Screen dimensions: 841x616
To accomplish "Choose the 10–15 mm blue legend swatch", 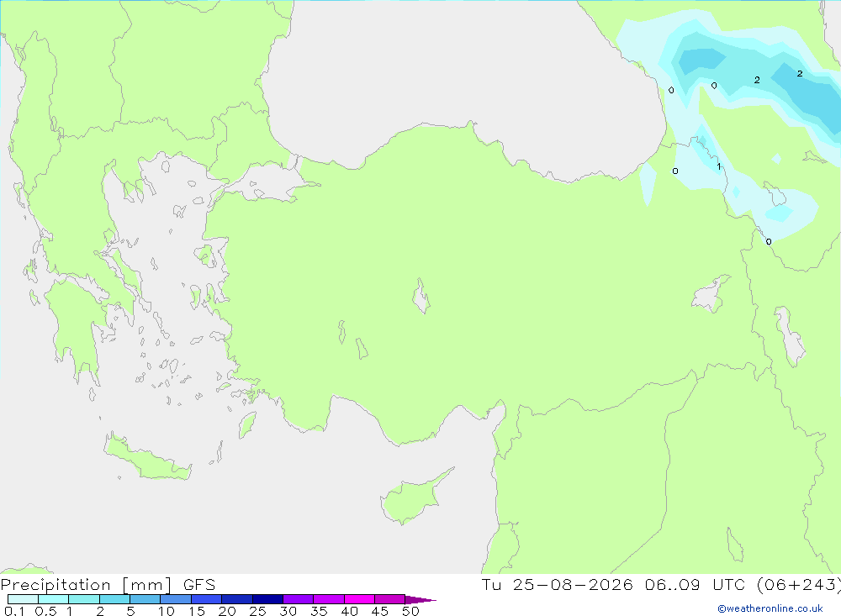I will (x=176, y=599).
